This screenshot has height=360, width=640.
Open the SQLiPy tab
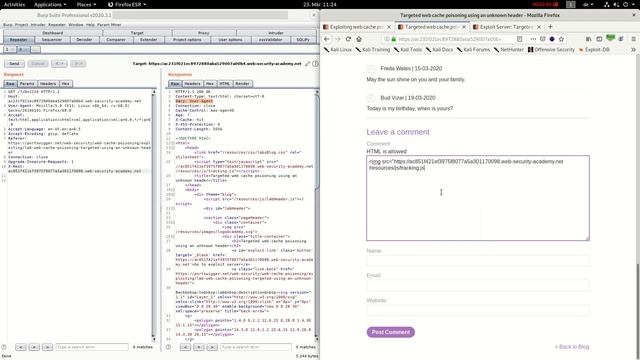click(x=303, y=40)
